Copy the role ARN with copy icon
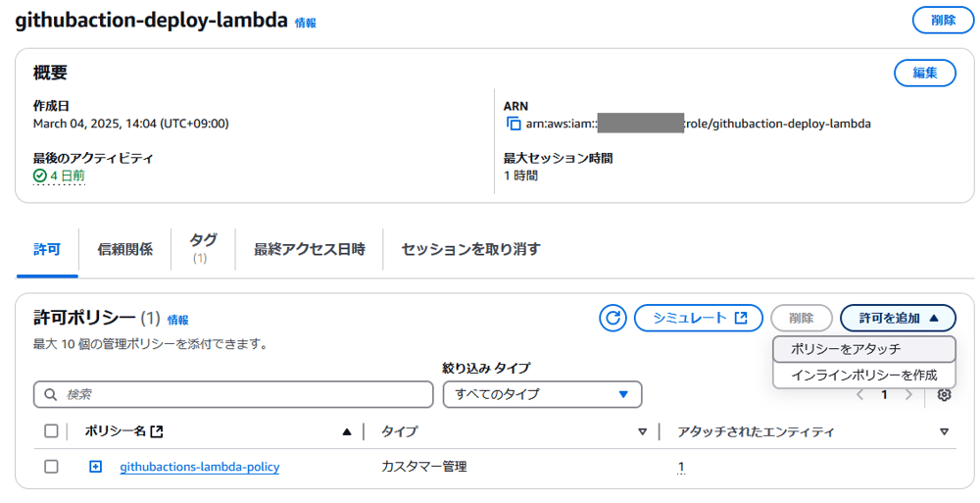980x503 pixels. click(x=514, y=124)
